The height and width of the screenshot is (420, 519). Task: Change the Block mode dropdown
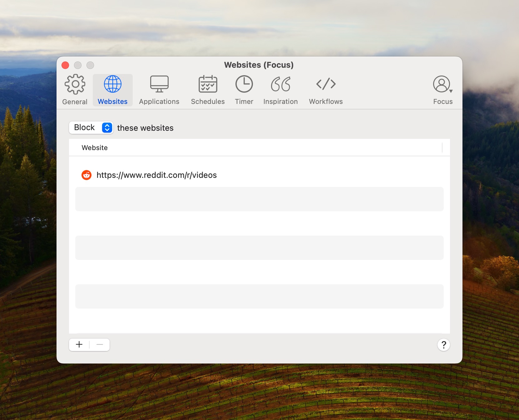tap(91, 128)
